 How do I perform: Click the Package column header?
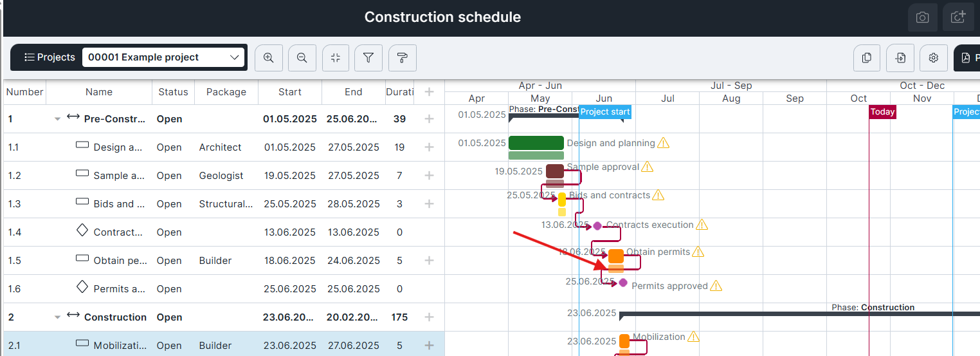(226, 92)
